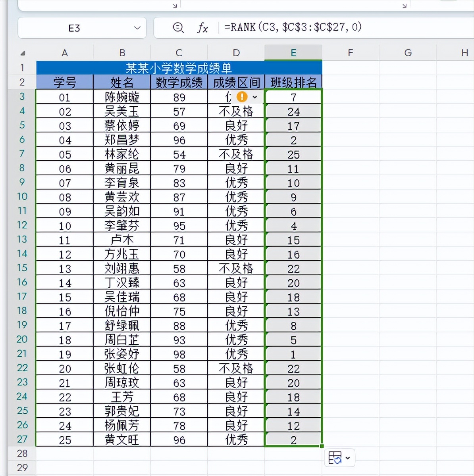
Task: Select name cell 张虹伦
Action: [122, 368]
